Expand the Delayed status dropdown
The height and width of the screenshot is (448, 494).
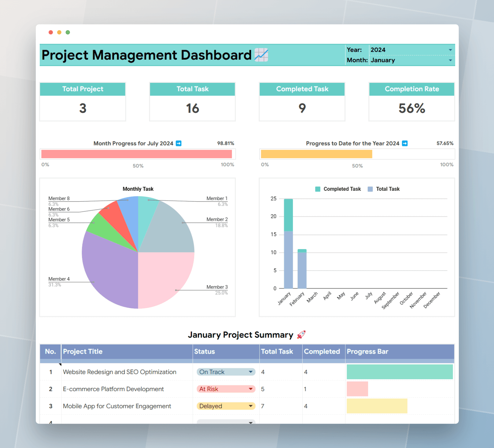226,406
